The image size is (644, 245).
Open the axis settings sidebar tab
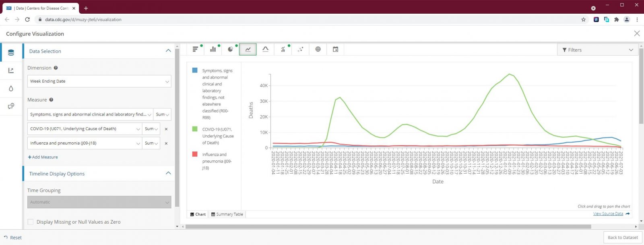click(x=11, y=71)
